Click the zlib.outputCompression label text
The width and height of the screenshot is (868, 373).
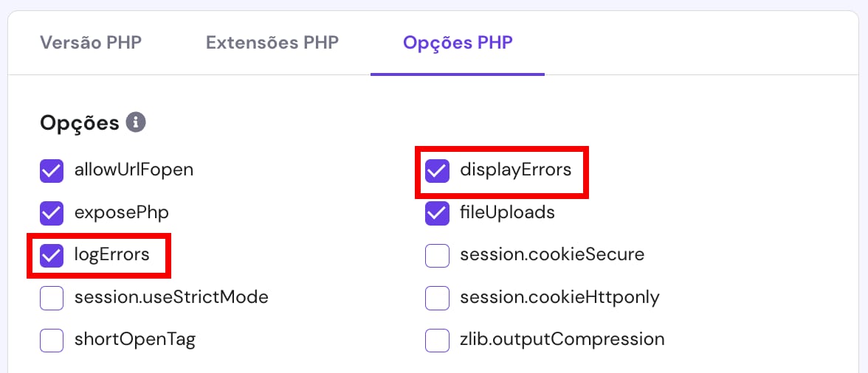[562, 340]
